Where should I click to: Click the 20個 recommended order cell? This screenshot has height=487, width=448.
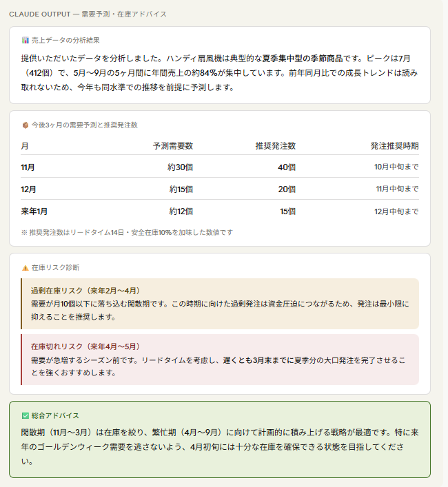point(287,189)
